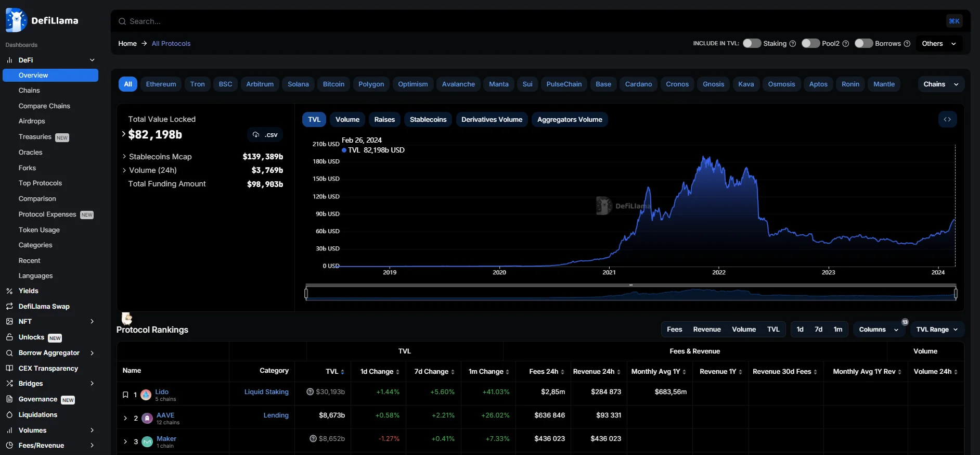Image resolution: width=980 pixels, height=455 pixels.
Task: Expand the Maker protocol row
Action: [x=125, y=442]
